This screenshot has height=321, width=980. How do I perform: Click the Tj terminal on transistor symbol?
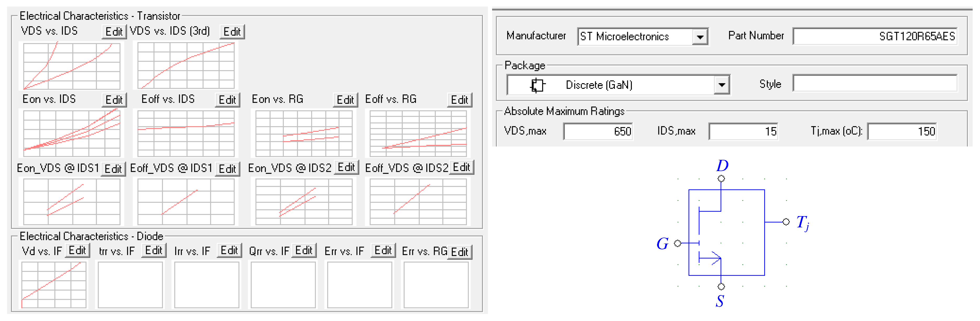[x=786, y=222]
